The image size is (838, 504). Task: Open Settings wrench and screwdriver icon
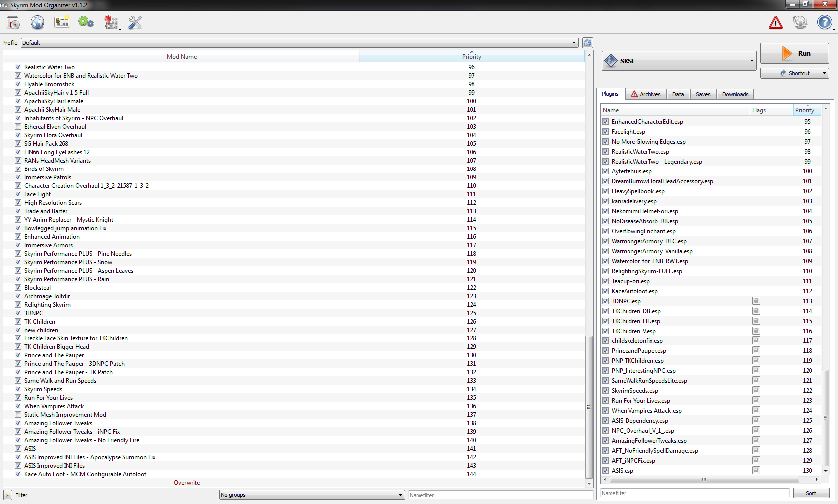pos(135,23)
